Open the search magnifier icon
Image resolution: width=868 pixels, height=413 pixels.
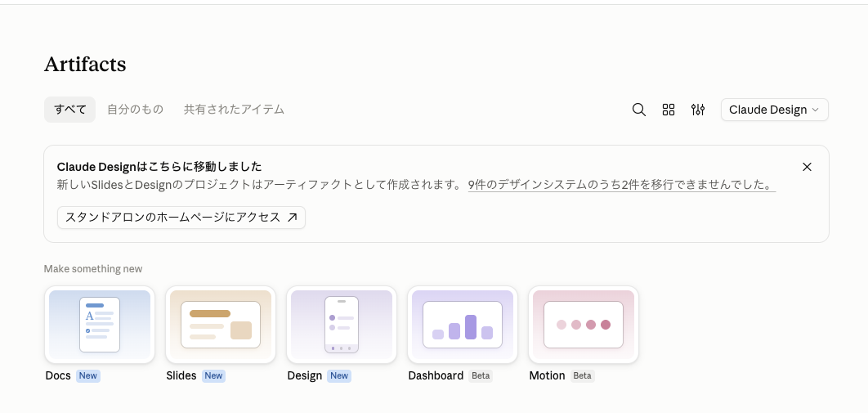[639, 110]
